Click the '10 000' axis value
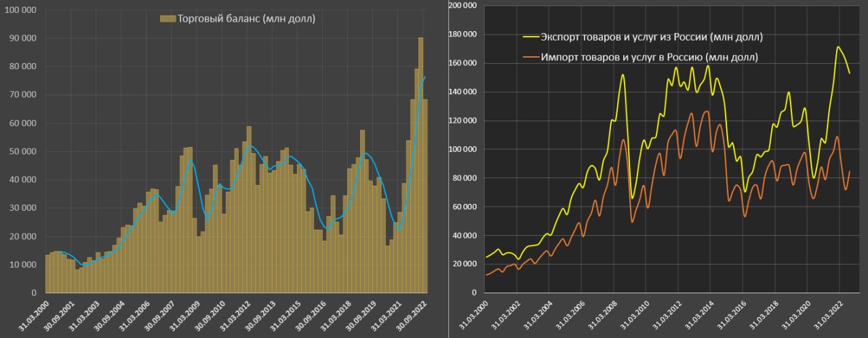868x338 pixels. click(x=23, y=265)
